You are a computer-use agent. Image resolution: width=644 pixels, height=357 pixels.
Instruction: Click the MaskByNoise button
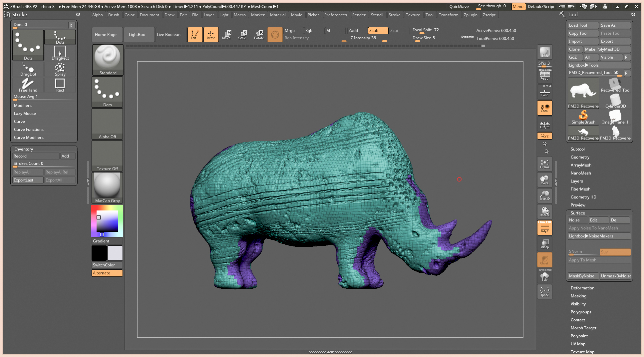(x=583, y=276)
